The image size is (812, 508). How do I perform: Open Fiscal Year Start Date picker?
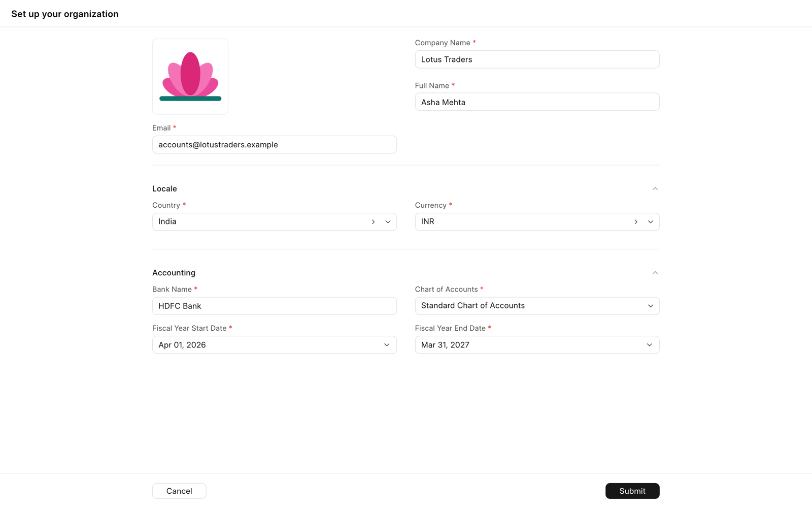tap(275, 345)
